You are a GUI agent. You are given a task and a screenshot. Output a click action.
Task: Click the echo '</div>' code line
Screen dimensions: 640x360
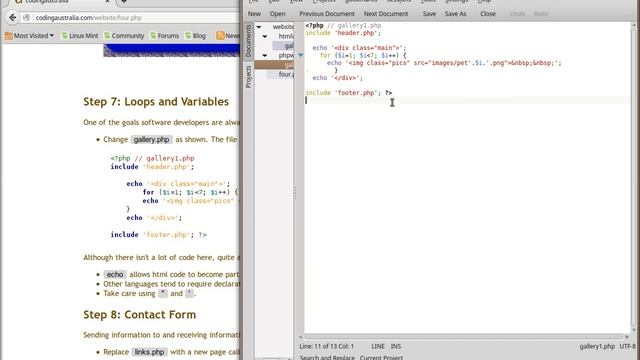(338, 78)
